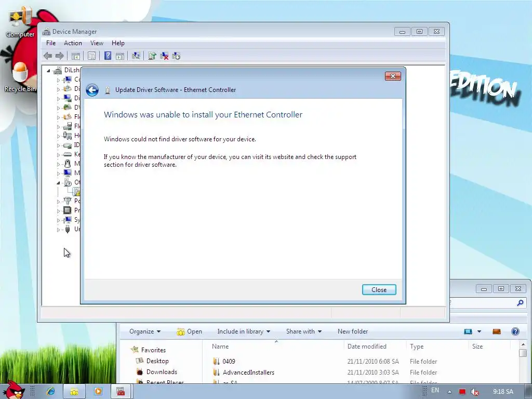This screenshot has width=532, height=399.
Task: Launch Internet Explorer from taskbar
Action: tap(51, 392)
